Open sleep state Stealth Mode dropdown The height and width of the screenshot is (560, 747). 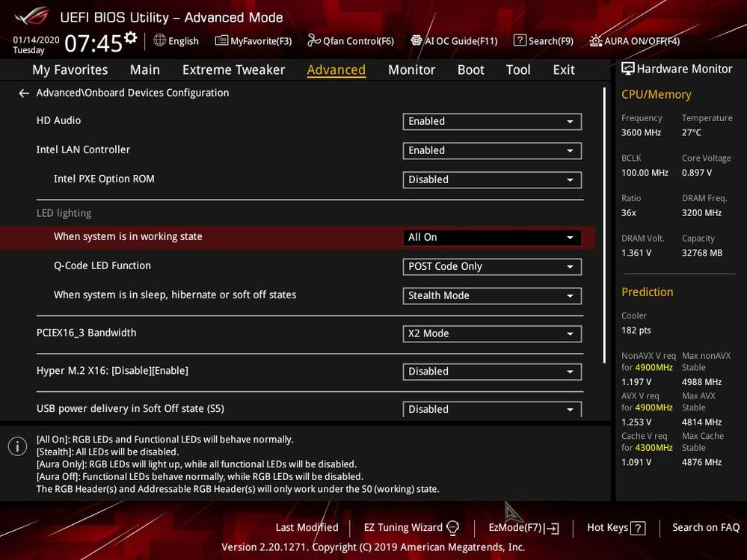492,296
